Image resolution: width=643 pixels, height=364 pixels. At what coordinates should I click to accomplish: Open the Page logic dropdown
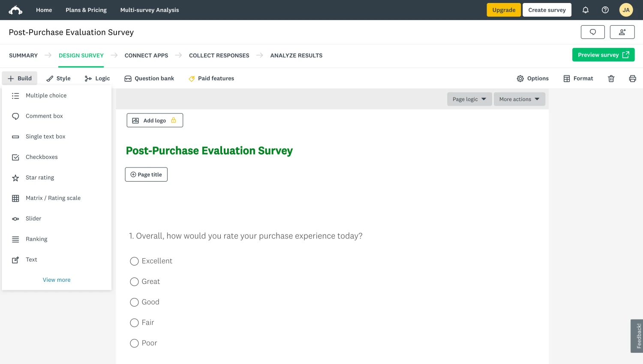[469, 99]
